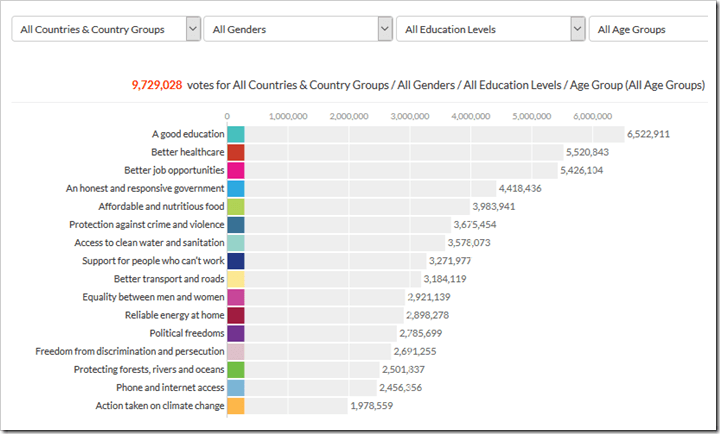Select the pink Better job opportunities swatch
This screenshot has height=434, width=720.
236,170
